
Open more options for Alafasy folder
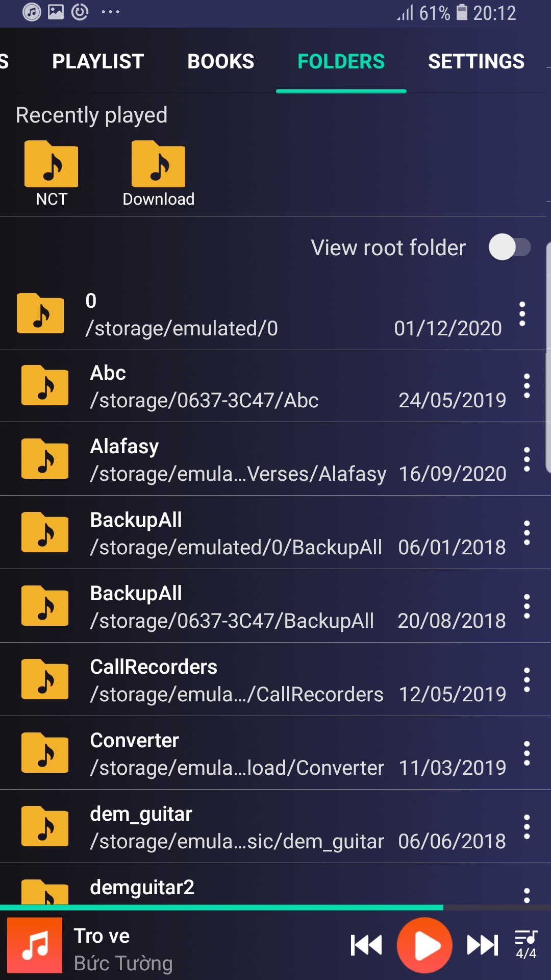(x=527, y=459)
